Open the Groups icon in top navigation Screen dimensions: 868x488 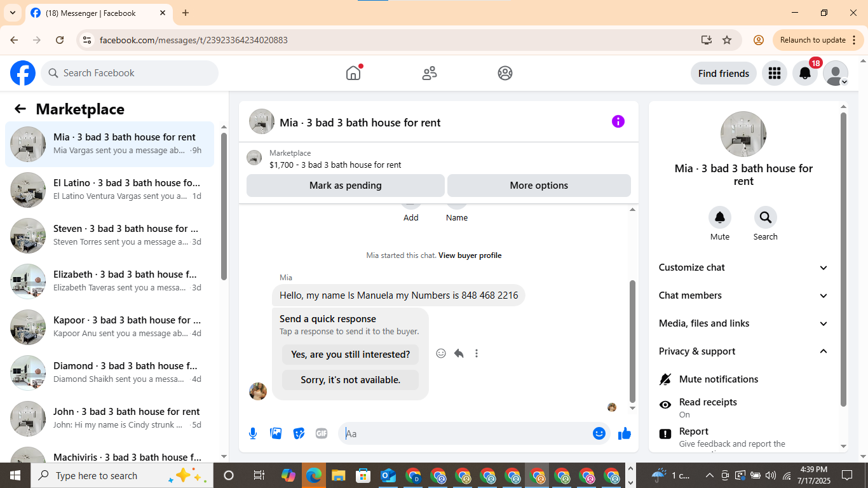pos(505,73)
